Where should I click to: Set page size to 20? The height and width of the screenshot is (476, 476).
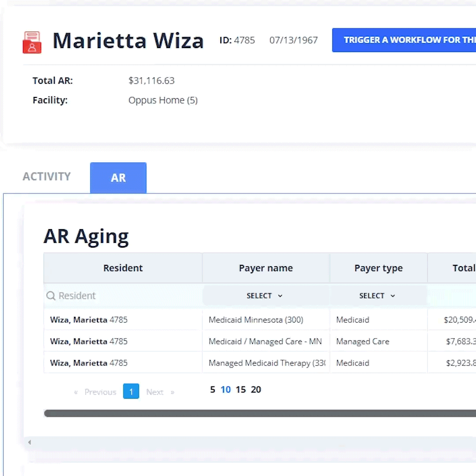pos(256,390)
